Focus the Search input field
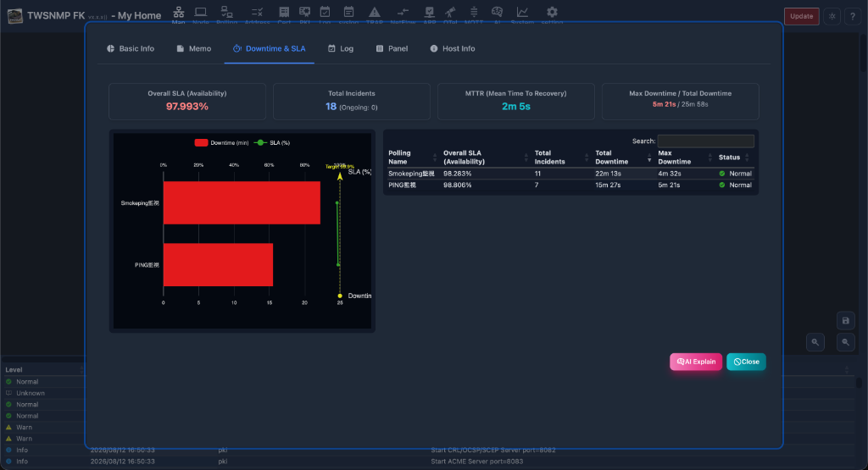Screen dimensions: 868x470 coord(705,141)
